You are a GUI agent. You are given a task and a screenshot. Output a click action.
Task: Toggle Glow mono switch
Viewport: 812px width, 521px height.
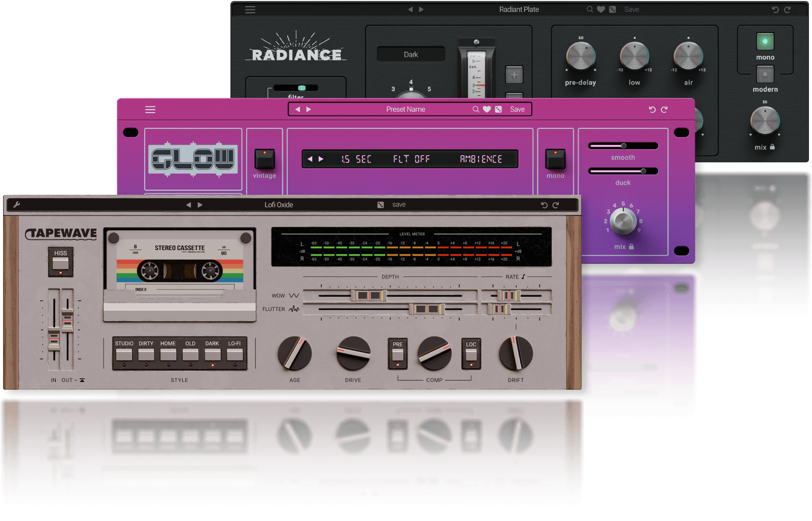(555, 159)
